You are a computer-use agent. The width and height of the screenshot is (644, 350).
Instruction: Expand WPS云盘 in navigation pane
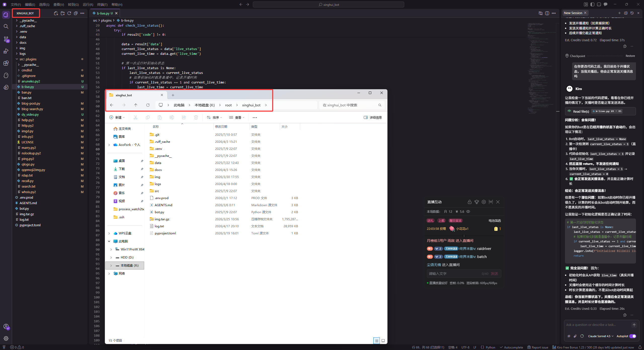109,233
